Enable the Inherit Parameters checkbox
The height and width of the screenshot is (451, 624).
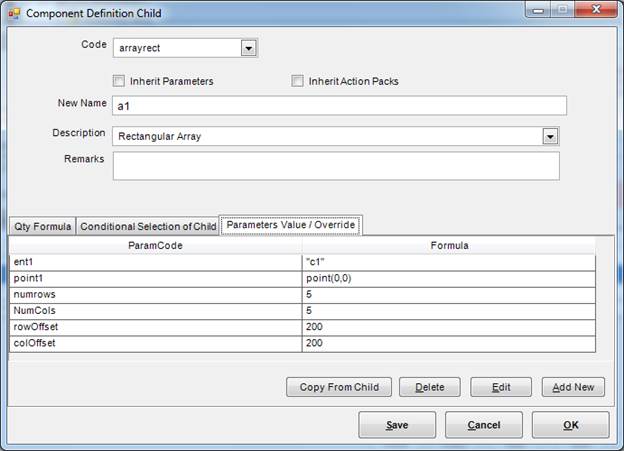pyautogui.click(x=119, y=81)
